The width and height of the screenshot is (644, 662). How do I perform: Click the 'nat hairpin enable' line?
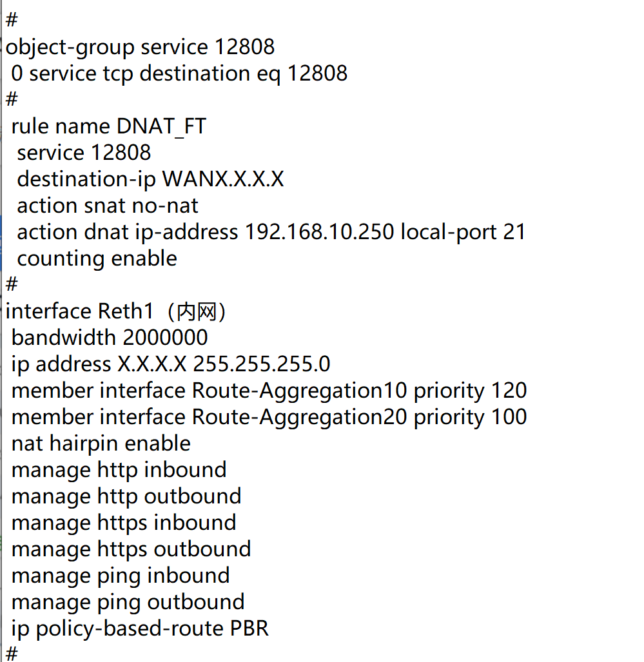101,443
